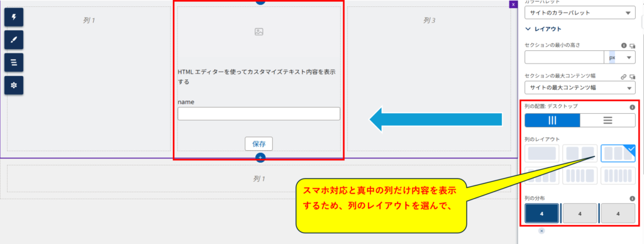The image size is (644, 244).
Task: Click the lightning bolt icon in left toolbar
Action: tap(14, 17)
